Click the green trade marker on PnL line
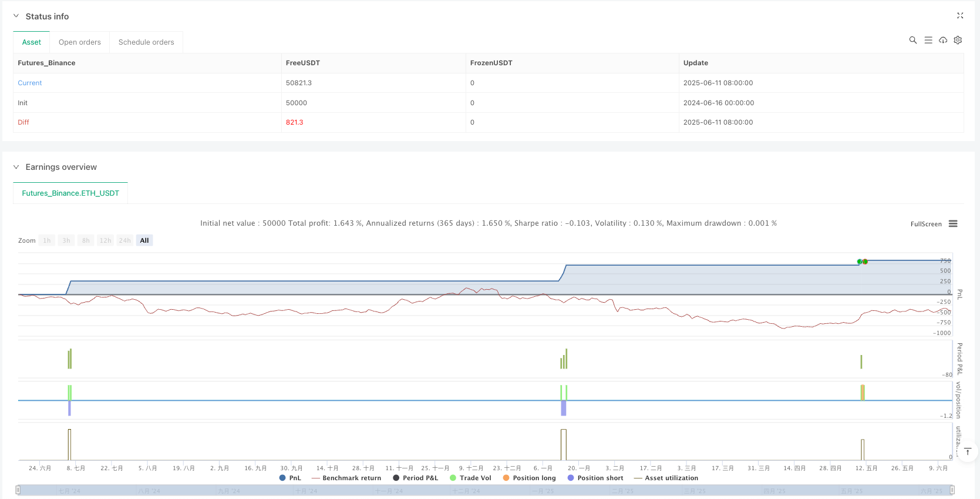Image resolution: width=980 pixels, height=499 pixels. click(x=860, y=262)
